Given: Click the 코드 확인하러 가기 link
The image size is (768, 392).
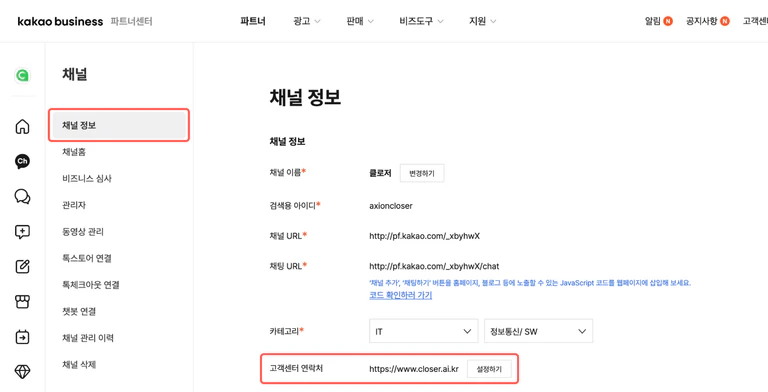Looking at the screenshot, I should (401, 295).
